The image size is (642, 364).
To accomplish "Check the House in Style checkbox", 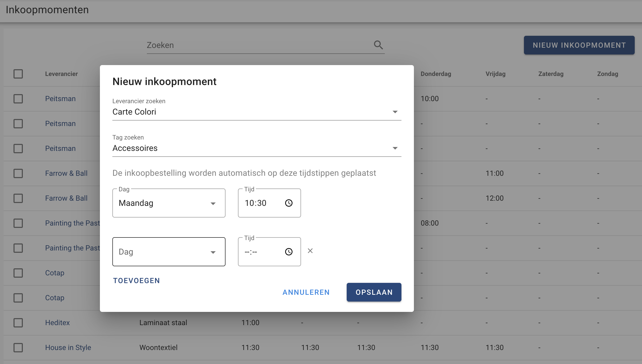I will [18, 348].
